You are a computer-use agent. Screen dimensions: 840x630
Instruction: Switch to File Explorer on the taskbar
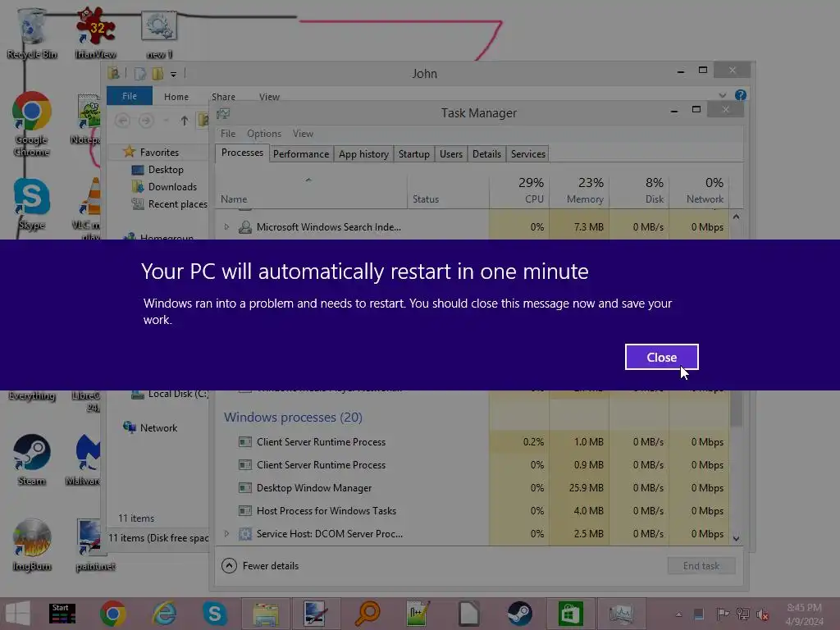[x=266, y=614]
